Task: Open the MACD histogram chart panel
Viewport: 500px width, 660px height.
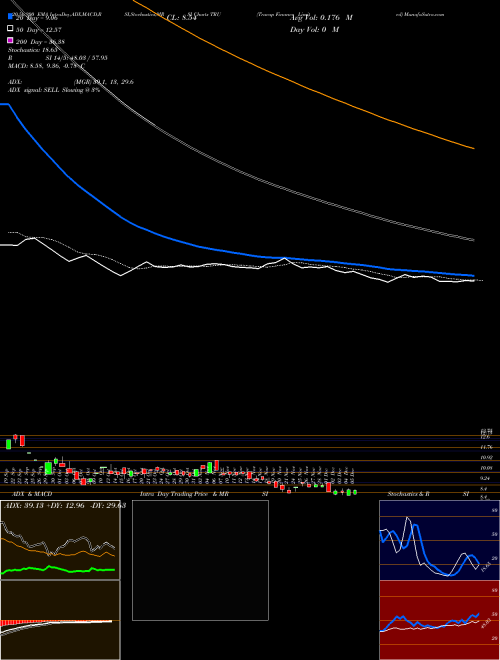Action: 60,620
